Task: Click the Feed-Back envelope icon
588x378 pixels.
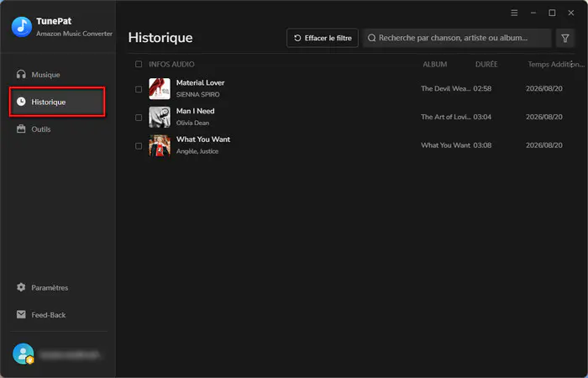Action: [x=21, y=314]
